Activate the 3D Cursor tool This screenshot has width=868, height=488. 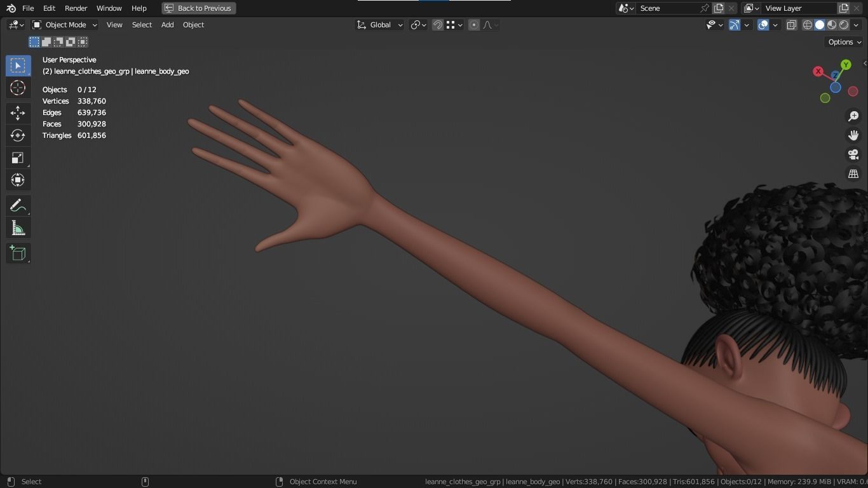[18, 88]
